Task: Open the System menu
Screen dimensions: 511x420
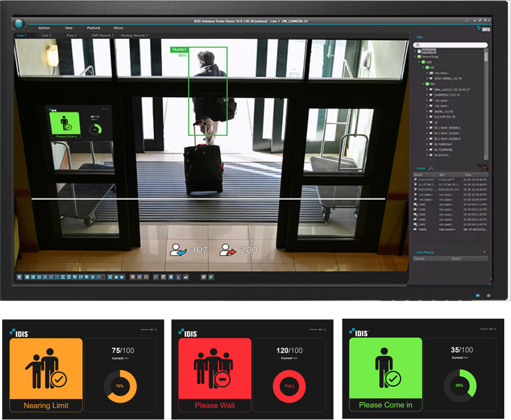Action: click(44, 28)
